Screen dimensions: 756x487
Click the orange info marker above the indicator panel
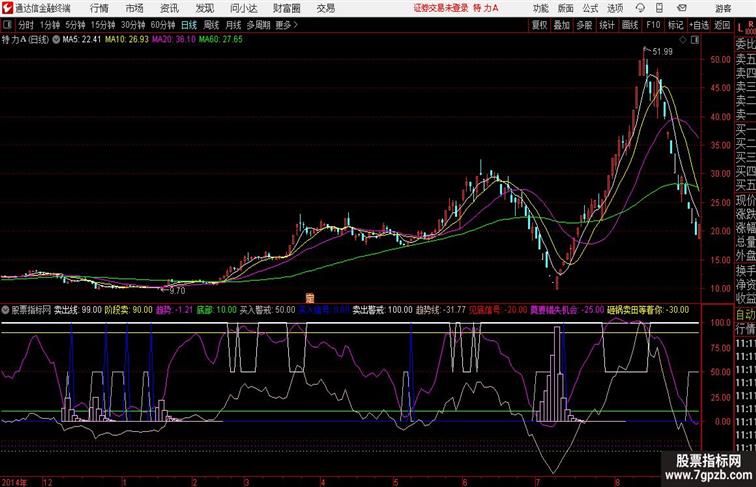(x=310, y=298)
